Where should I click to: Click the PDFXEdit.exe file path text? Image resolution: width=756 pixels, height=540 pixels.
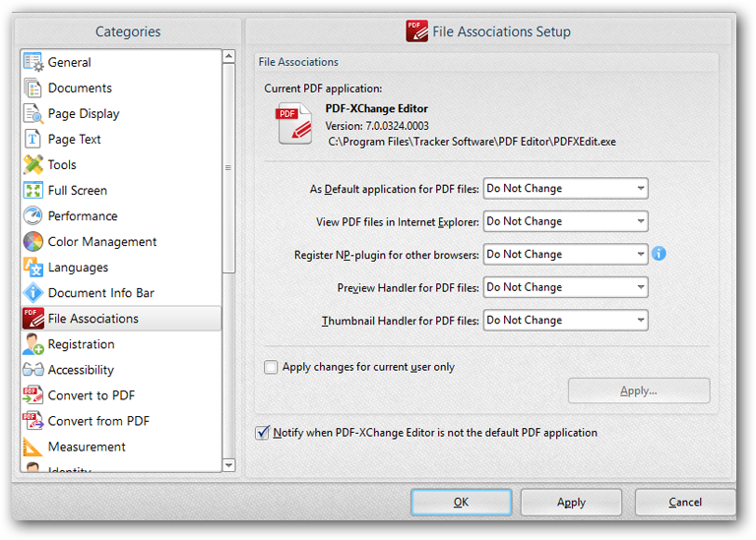click(472, 142)
